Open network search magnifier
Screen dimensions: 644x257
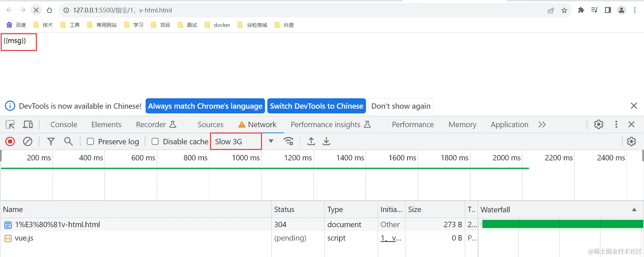(x=68, y=142)
